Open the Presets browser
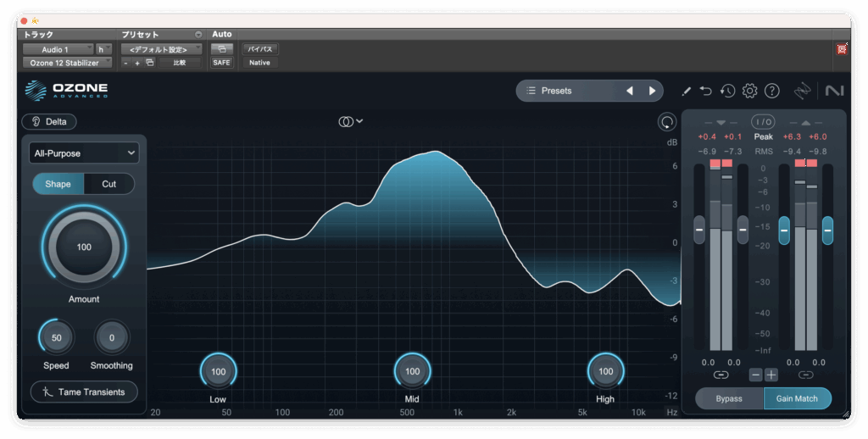This screenshot has width=868, height=439. click(565, 91)
